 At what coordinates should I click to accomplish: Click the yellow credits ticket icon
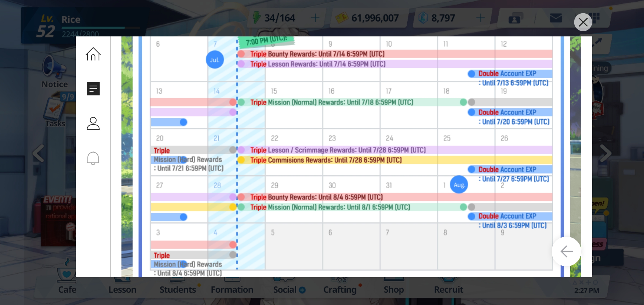tap(342, 18)
